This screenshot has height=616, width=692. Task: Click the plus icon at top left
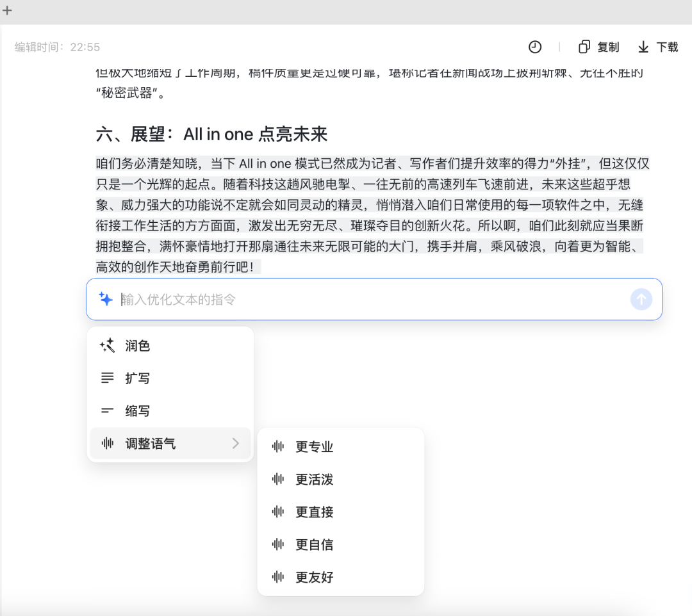click(7, 11)
